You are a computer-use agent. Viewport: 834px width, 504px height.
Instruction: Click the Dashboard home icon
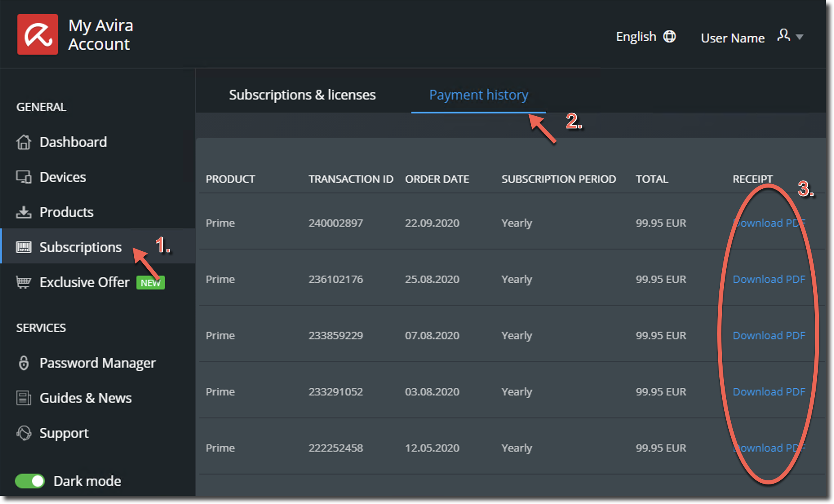click(24, 142)
